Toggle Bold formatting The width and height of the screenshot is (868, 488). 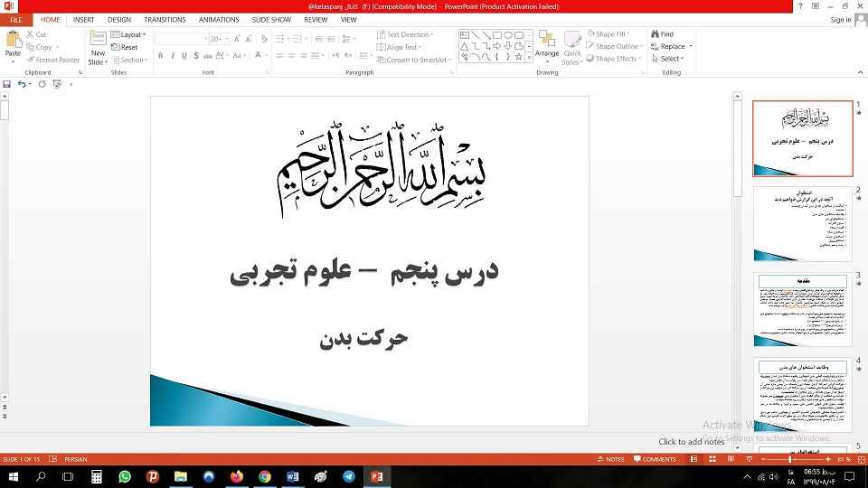[x=160, y=56]
